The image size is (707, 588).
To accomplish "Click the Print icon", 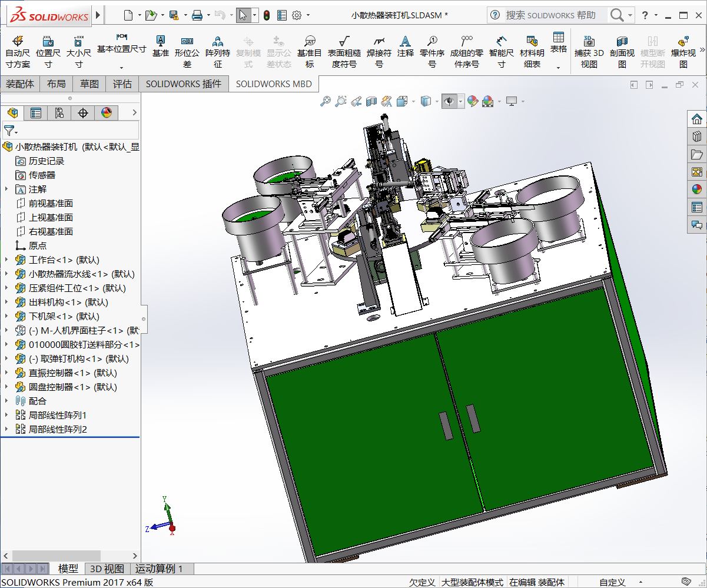I will pyautogui.click(x=197, y=15).
